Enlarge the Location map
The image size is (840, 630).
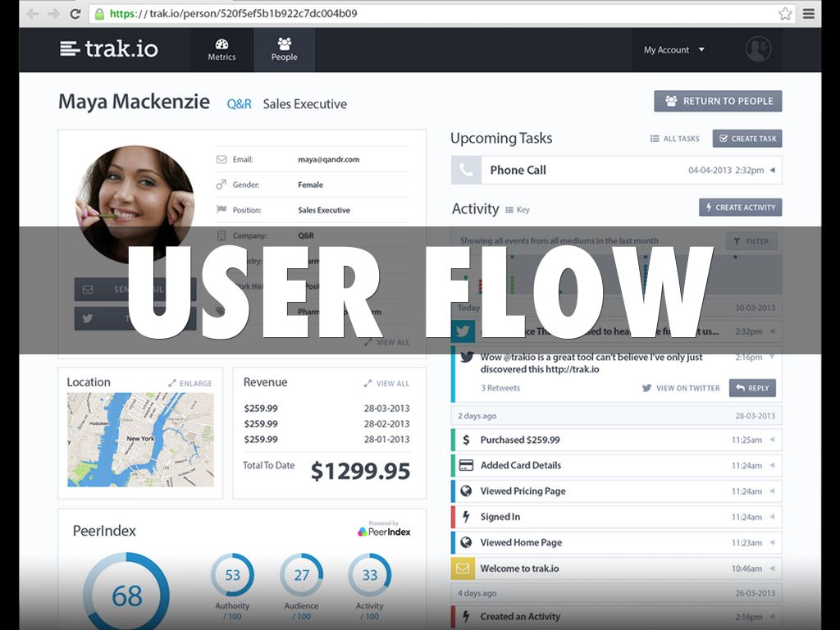pyautogui.click(x=190, y=383)
